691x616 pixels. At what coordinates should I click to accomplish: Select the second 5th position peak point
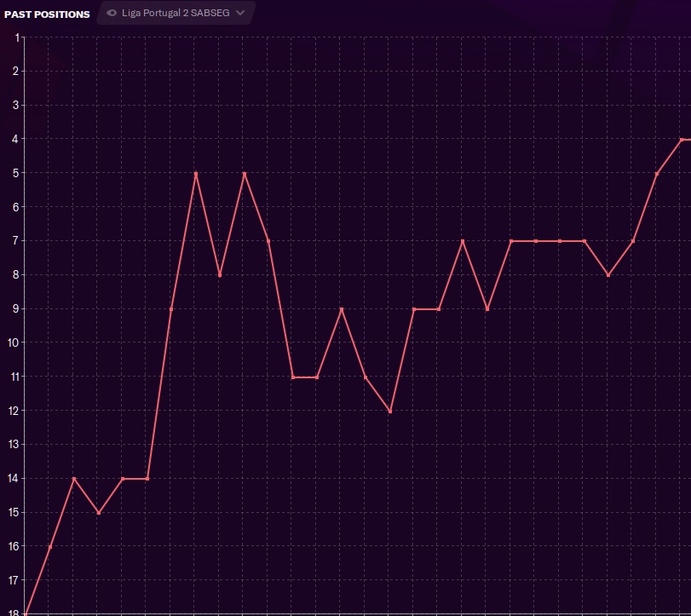(x=245, y=174)
